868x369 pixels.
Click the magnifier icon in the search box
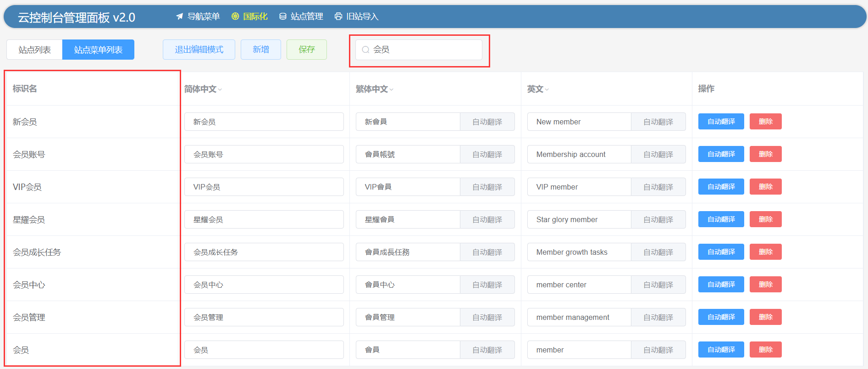click(x=365, y=50)
